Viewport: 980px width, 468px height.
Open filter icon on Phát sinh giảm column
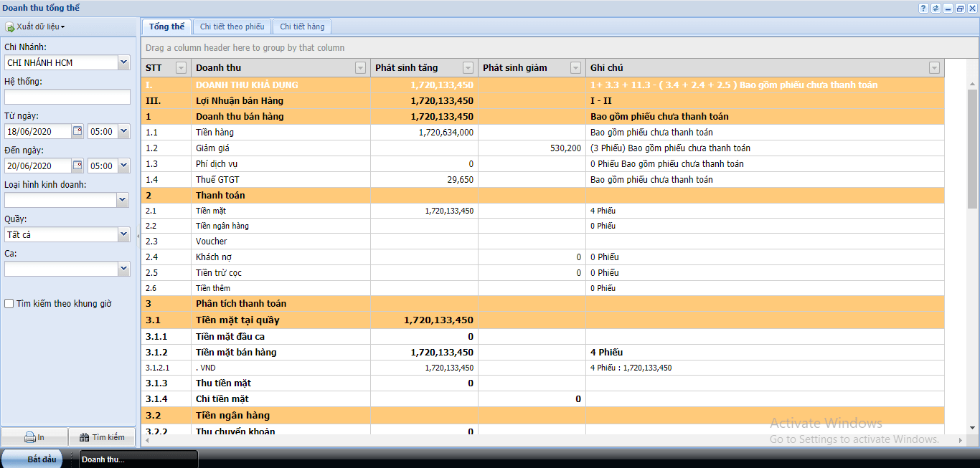575,68
